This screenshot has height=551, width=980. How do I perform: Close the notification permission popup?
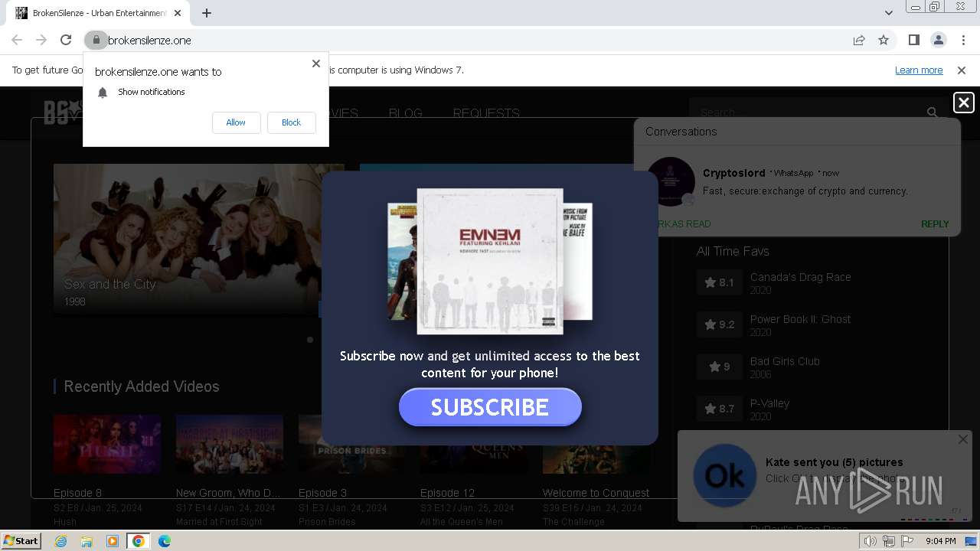tap(316, 64)
